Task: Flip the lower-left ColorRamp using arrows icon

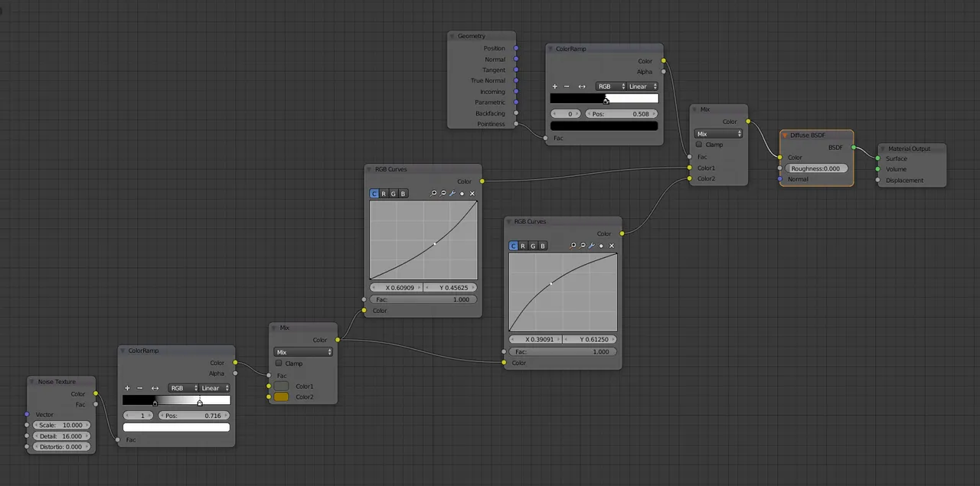Action: pyautogui.click(x=155, y=388)
